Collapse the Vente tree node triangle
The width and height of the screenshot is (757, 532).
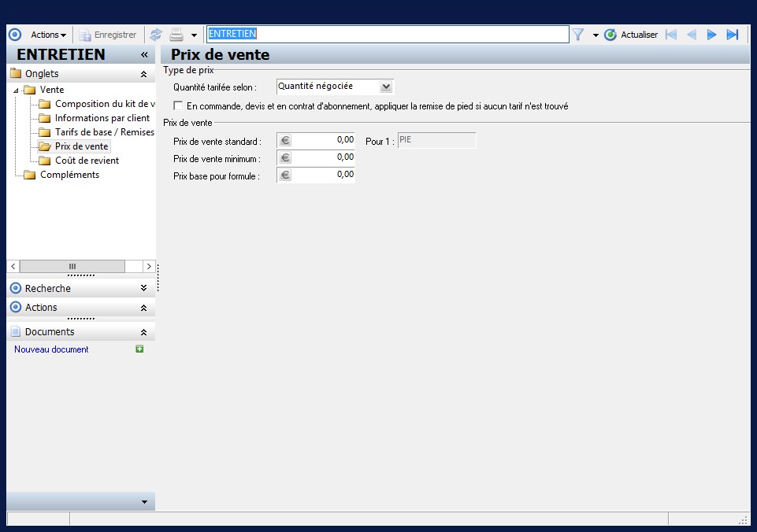tap(16, 91)
